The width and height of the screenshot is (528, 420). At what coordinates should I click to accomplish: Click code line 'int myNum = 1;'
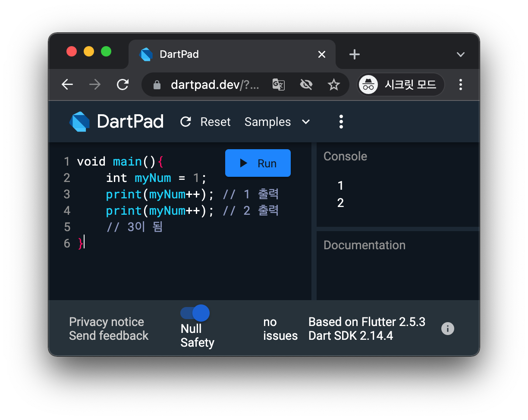point(157,178)
